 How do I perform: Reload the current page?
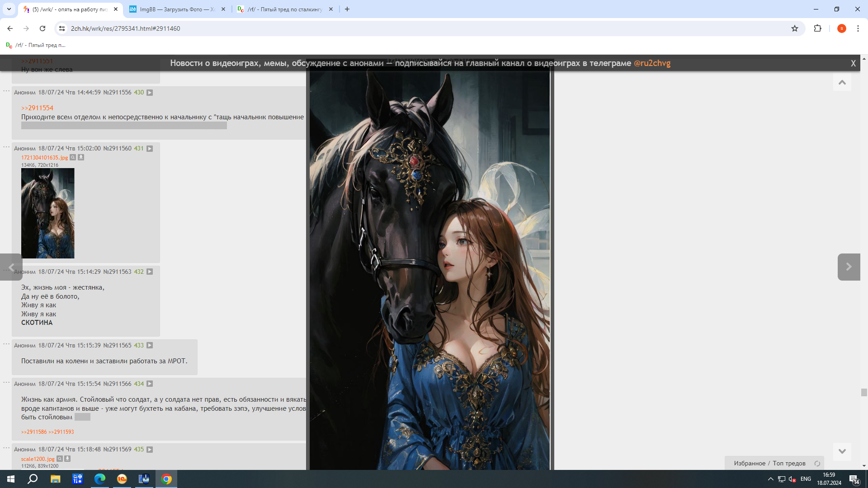tap(42, 28)
